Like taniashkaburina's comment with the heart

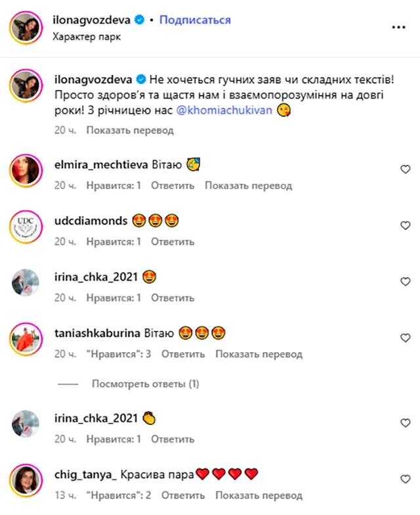tap(406, 338)
